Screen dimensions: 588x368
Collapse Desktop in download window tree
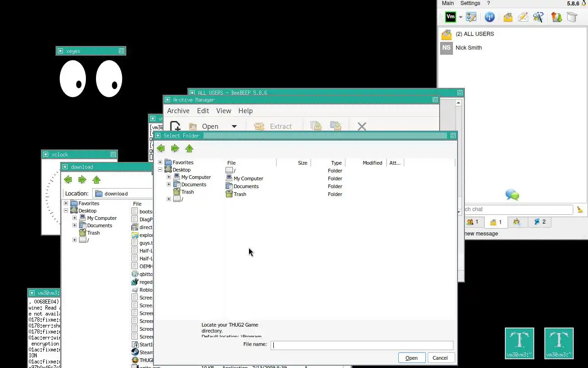coord(66,211)
